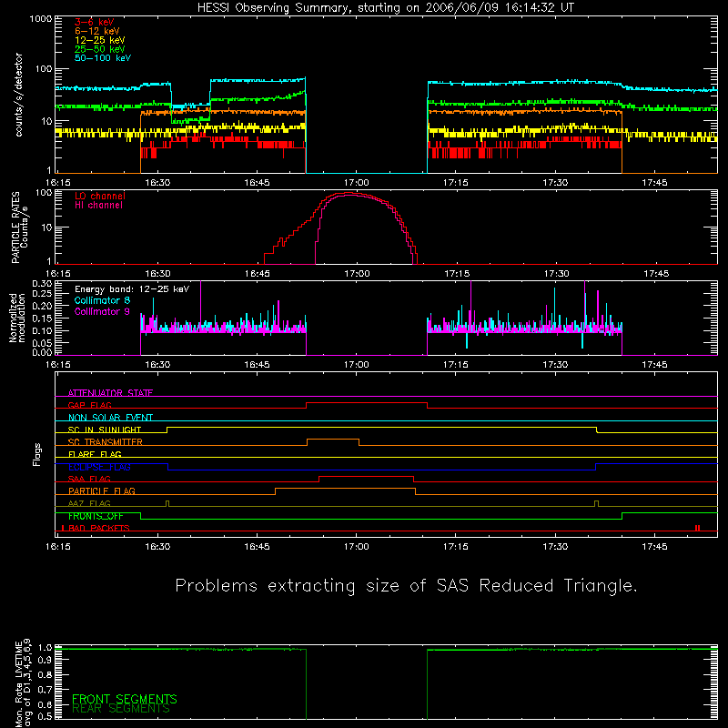Click the 0.30 tick on the modulation axis
Viewport: 728px width, 728px height.
(42, 283)
